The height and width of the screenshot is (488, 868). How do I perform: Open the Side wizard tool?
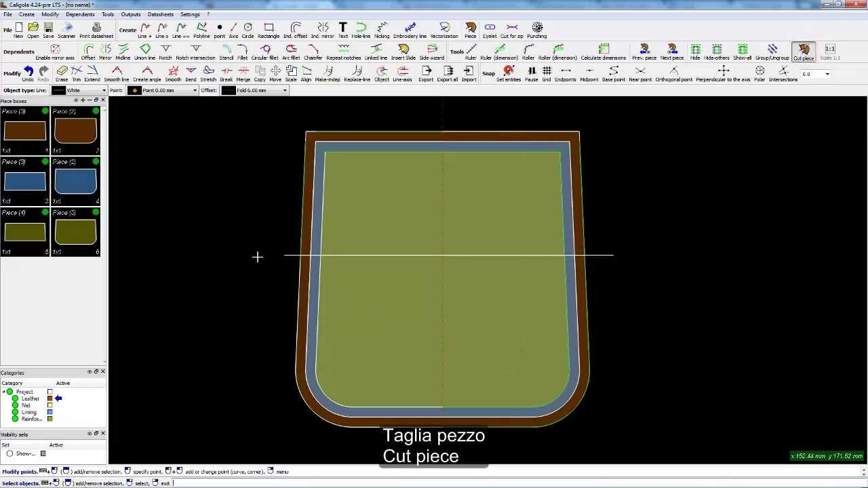[431, 52]
